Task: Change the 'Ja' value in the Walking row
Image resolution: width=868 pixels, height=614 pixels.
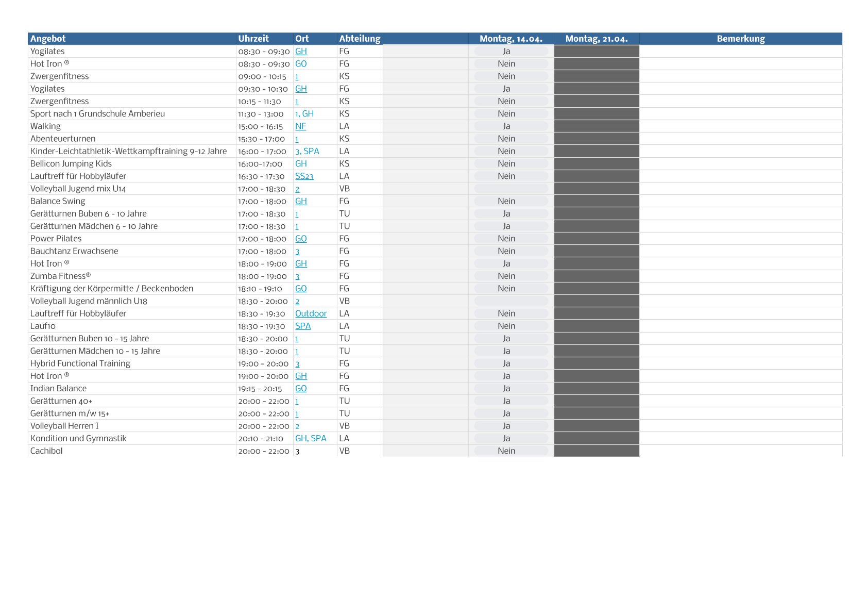Action: [x=511, y=126]
